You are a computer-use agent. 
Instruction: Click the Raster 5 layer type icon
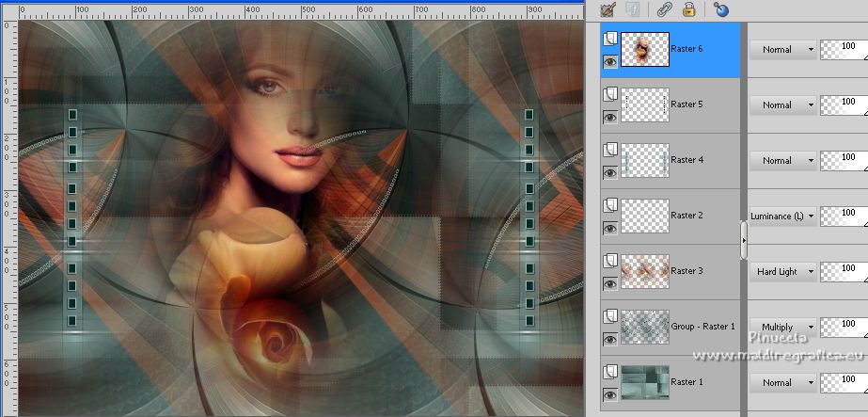click(610, 94)
